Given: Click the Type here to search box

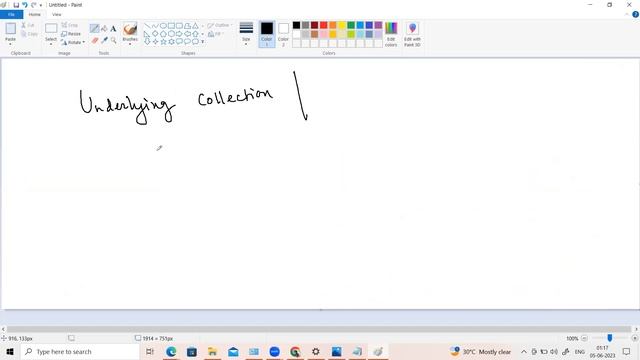Looking at the screenshot, I should 80,351.
